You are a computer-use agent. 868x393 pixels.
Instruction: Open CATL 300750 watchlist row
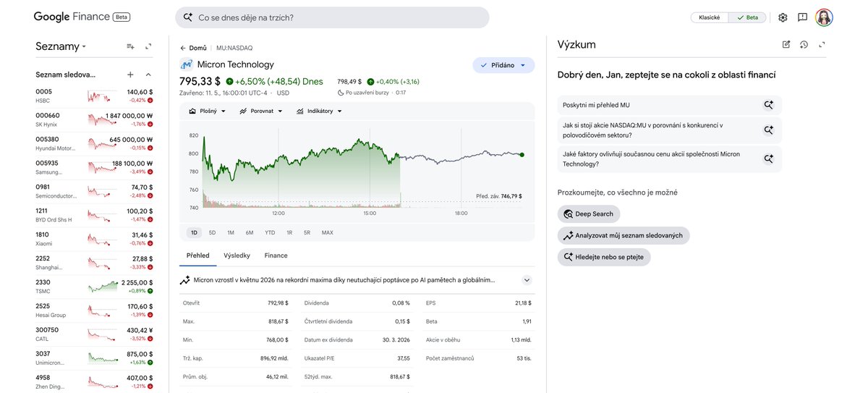(94, 334)
